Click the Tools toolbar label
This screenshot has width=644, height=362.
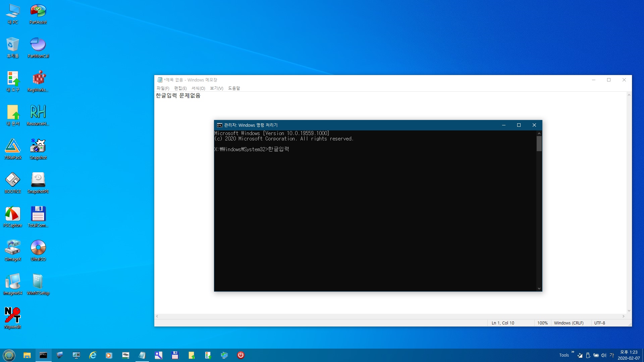click(x=564, y=355)
